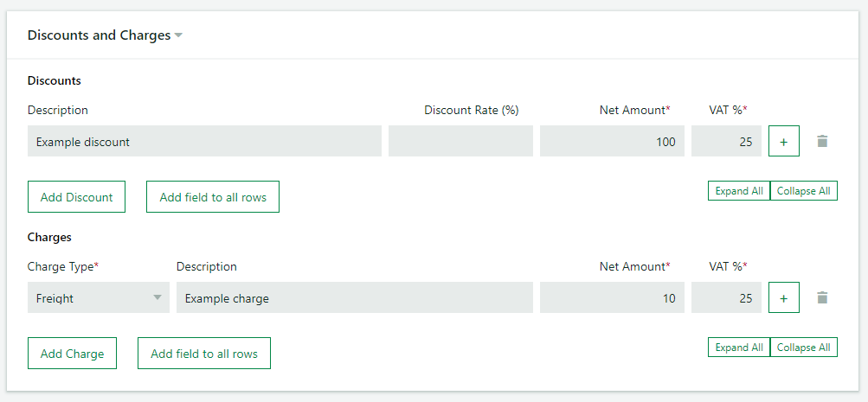Viewport: 868px width, 402px height.
Task: Focus the Example charge description field
Action: [355, 297]
